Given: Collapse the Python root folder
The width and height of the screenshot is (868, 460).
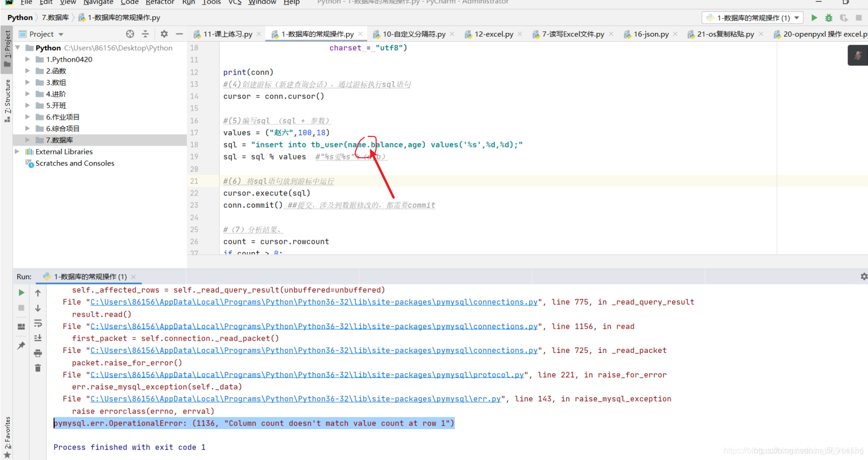Looking at the screenshot, I should tap(18, 48).
